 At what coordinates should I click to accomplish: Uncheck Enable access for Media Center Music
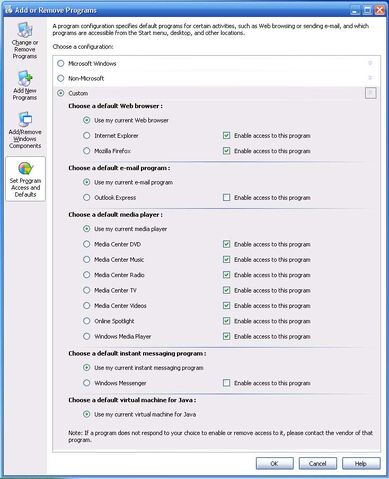(226, 259)
